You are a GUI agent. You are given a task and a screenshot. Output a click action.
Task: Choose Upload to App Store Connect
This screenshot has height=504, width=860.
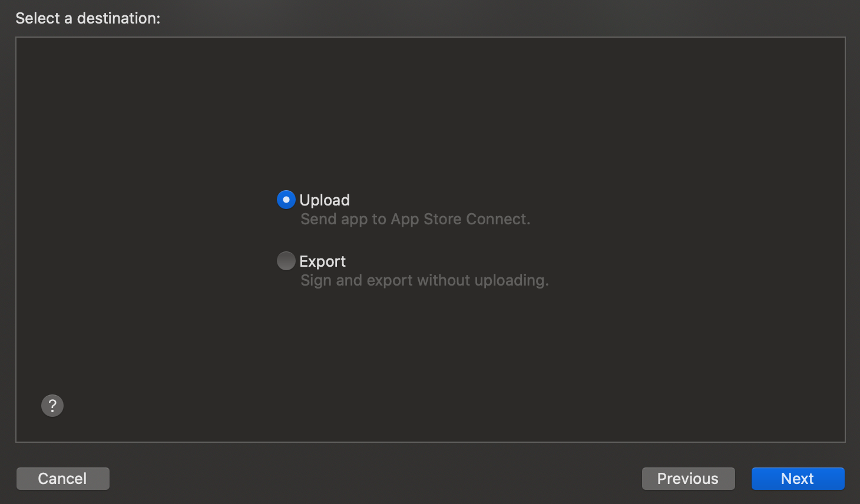pyautogui.click(x=286, y=200)
